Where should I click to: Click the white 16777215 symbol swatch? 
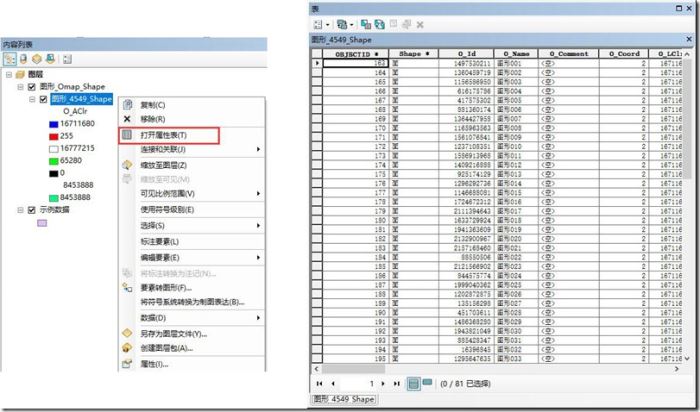54,149
